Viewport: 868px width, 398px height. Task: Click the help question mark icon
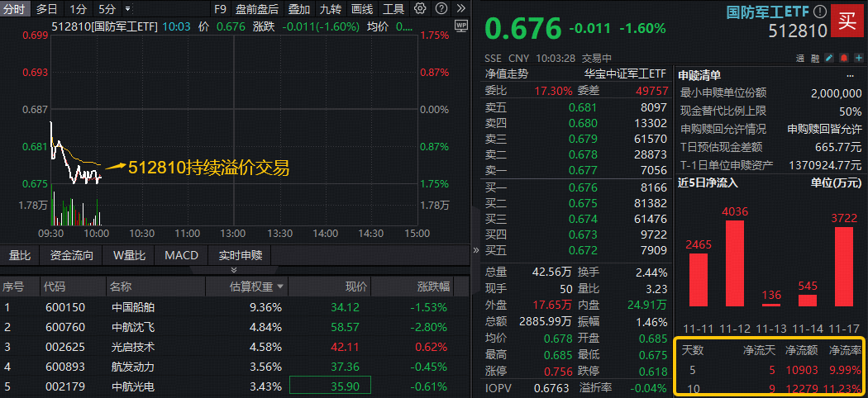pyautogui.click(x=441, y=9)
